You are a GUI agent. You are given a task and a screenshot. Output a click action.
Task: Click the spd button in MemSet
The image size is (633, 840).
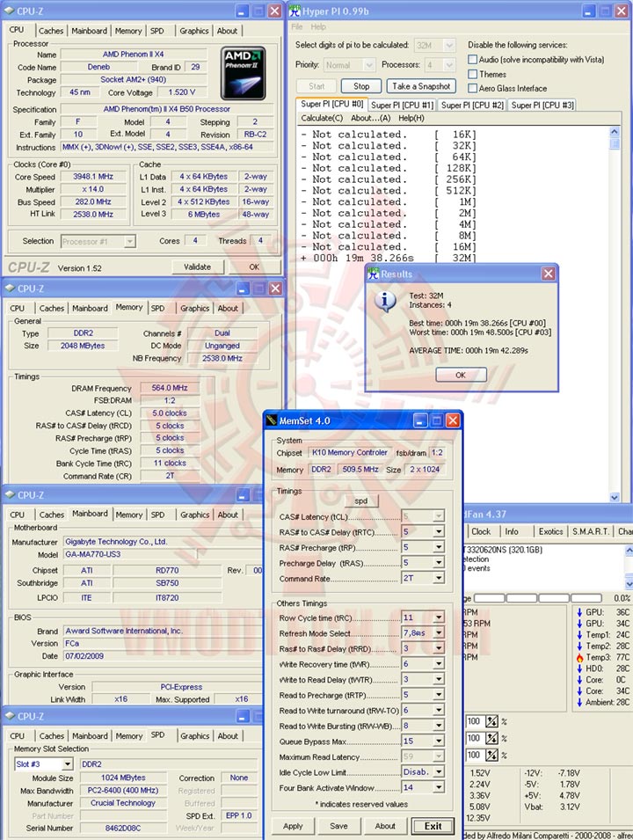pos(361,500)
